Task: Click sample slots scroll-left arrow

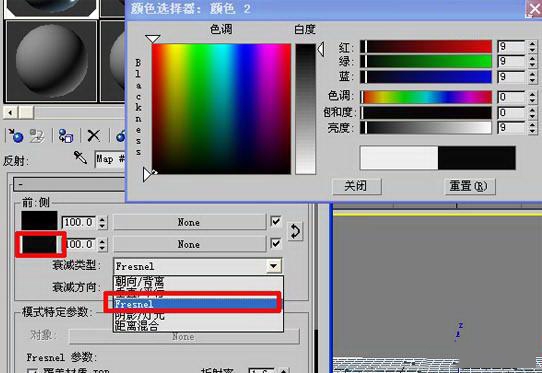Action: point(11,112)
